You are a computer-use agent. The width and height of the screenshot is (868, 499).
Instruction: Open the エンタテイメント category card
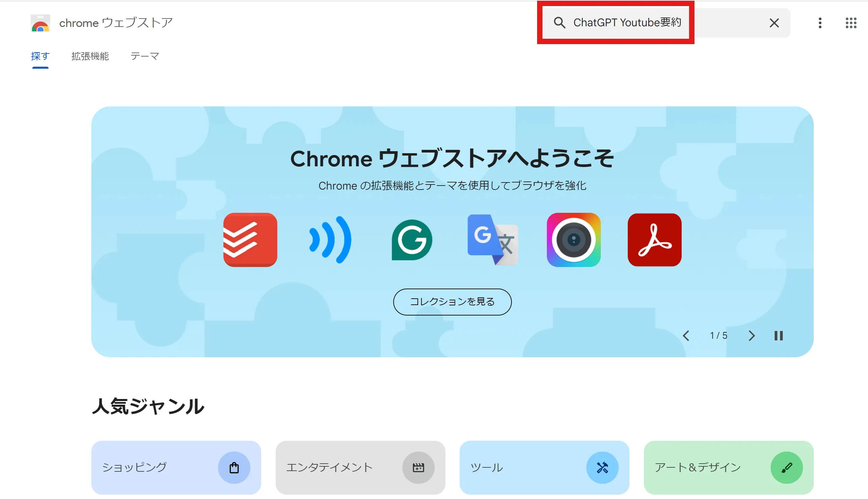[360, 467]
